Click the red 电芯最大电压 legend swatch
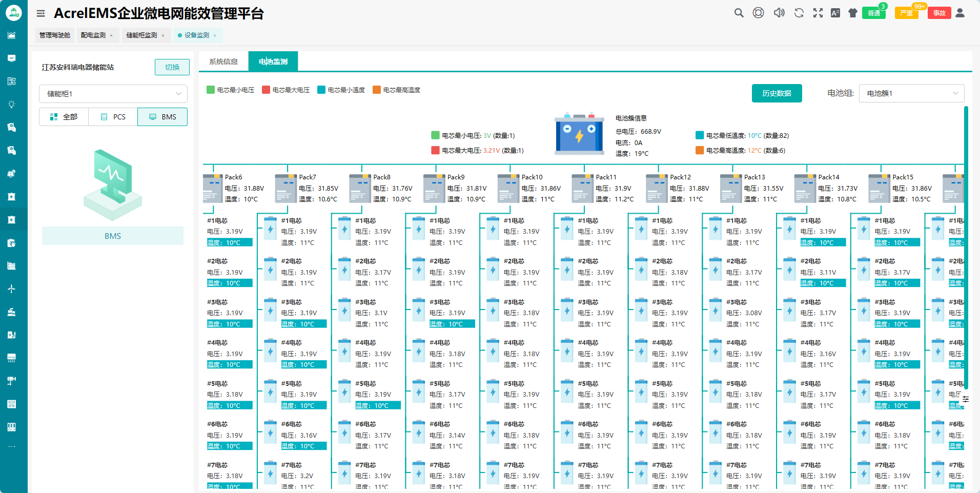Screen dimensions: 980x493 click(x=266, y=90)
